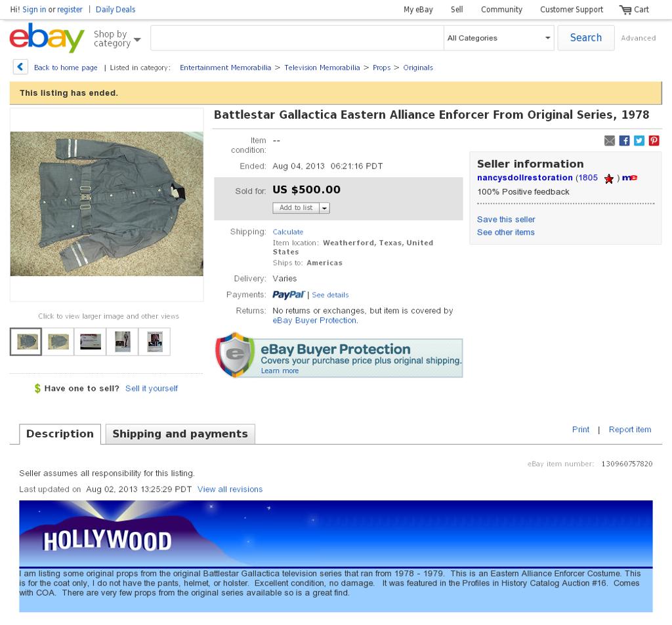The width and height of the screenshot is (672, 625).
Task: Open the seller's 'me' page icon
Action: click(x=629, y=178)
